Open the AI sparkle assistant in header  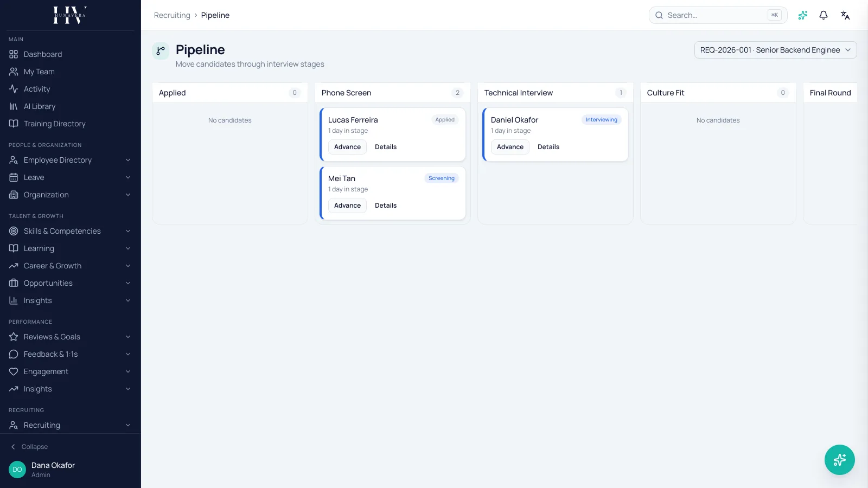click(803, 15)
